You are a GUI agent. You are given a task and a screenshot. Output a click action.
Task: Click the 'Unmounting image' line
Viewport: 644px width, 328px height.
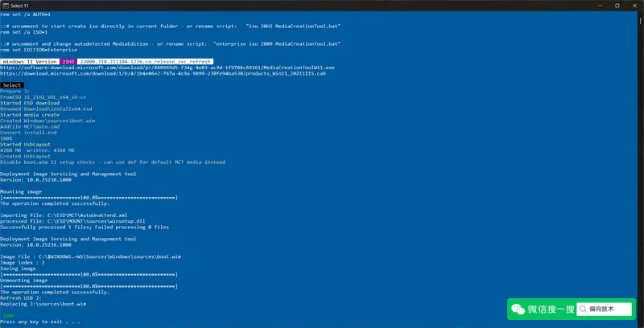24,281
